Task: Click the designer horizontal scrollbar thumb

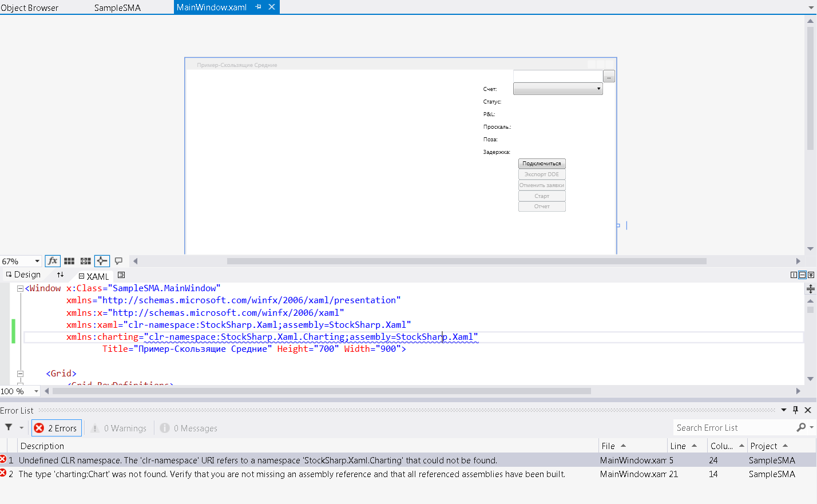Action: tap(466, 261)
